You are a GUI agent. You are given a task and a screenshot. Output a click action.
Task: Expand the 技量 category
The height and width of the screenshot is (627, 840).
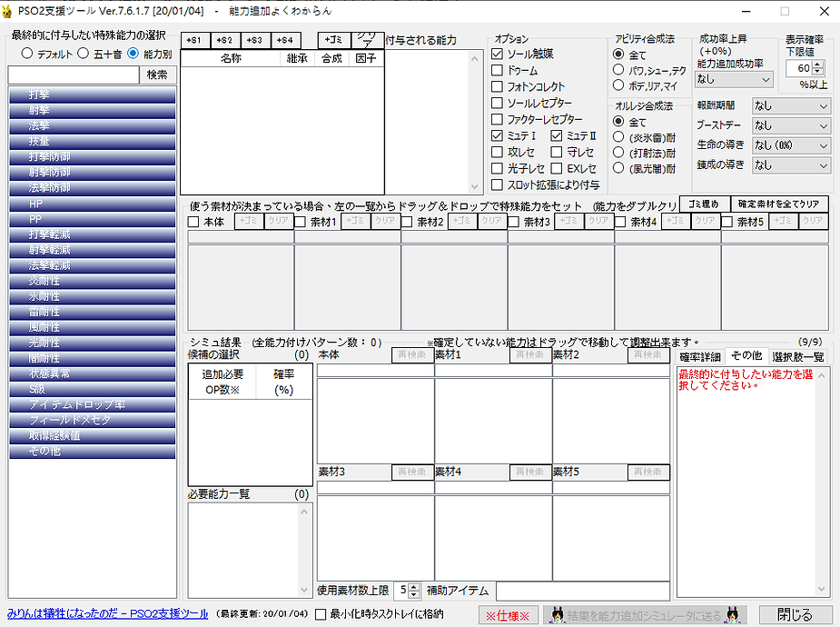coord(92,142)
